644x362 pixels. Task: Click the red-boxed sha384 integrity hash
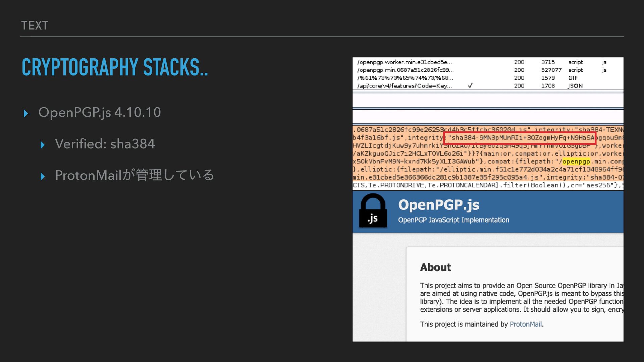[x=519, y=138]
